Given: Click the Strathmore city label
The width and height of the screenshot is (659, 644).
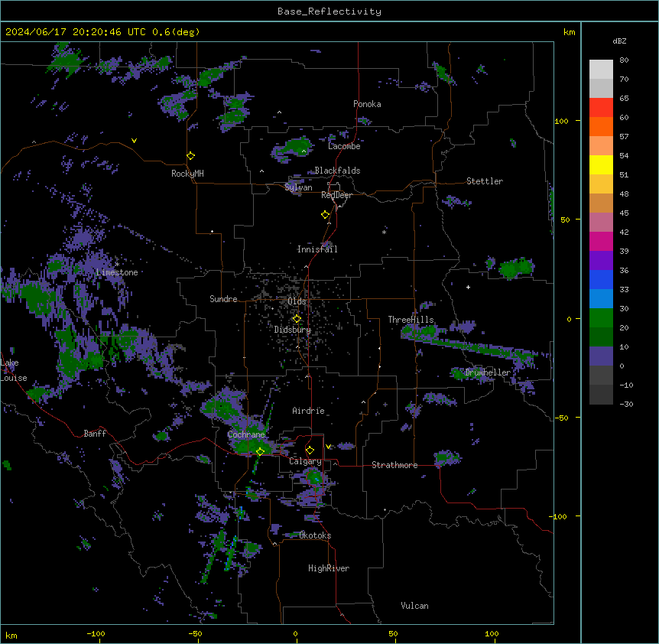Looking at the screenshot, I should [x=394, y=465].
